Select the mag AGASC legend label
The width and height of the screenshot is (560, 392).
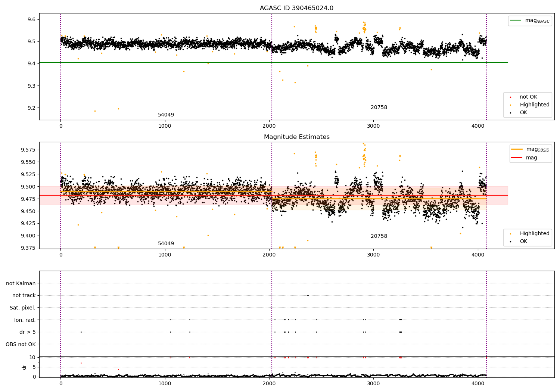[537, 21]
